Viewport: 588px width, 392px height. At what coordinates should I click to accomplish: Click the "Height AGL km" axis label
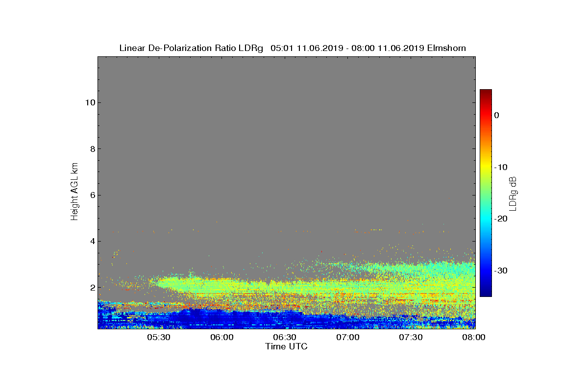click(x=74, y=192)
